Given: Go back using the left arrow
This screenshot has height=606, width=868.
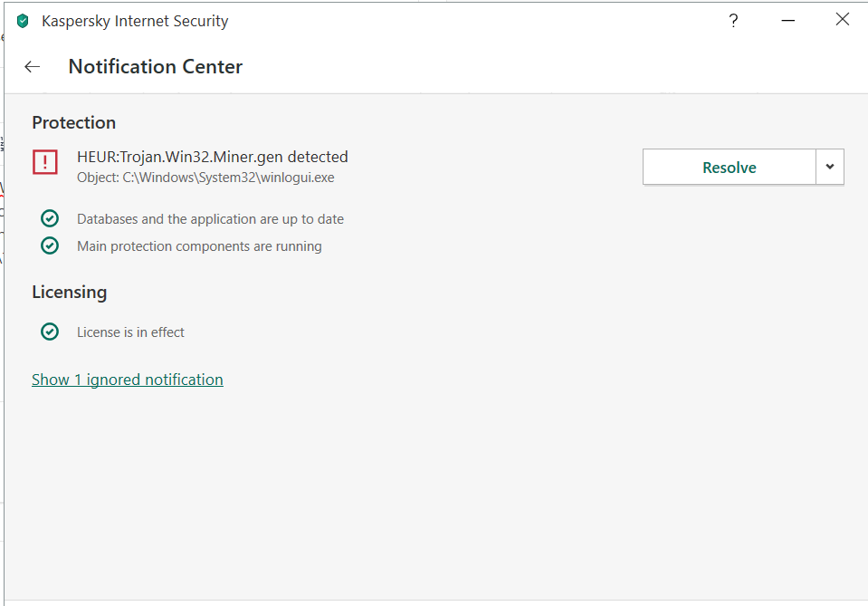Looking at the screenshot, I should [33, 67].
